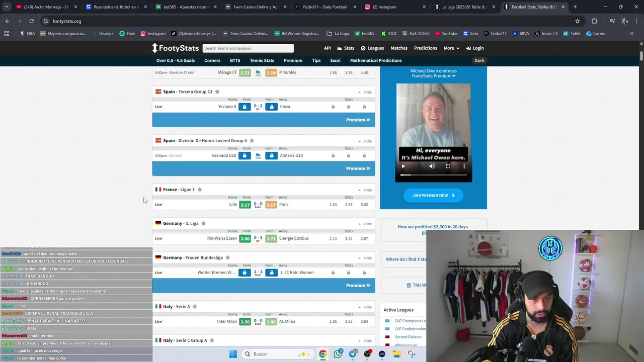
Task: Open Chrome extensions puzzle icon
Action: [x=595, y=21]
